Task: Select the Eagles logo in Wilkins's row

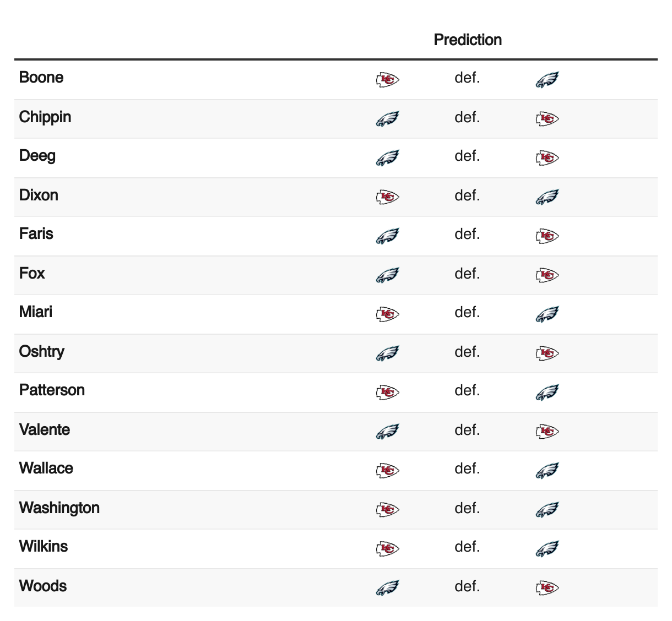Action: coord(548,549)
